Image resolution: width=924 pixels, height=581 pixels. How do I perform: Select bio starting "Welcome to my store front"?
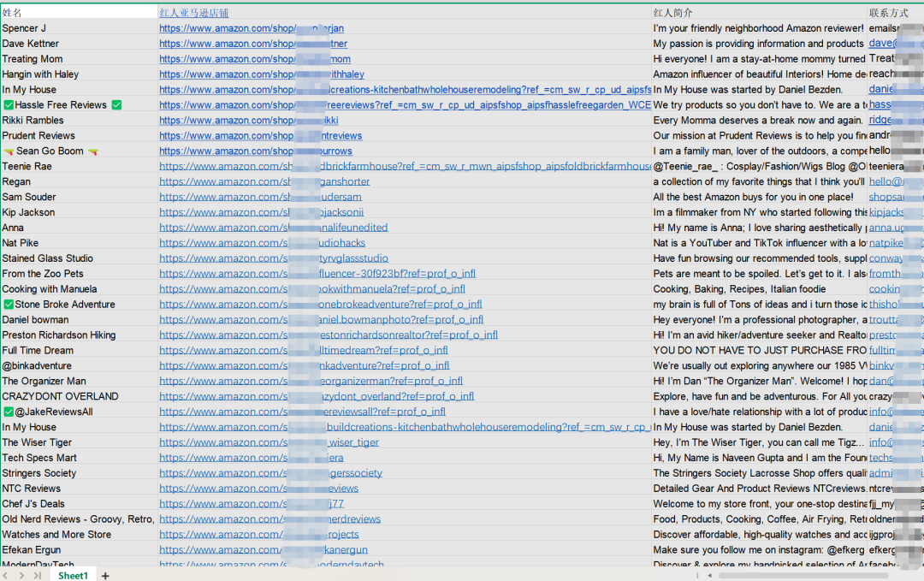pyautogui.click(x=759, y=504)
